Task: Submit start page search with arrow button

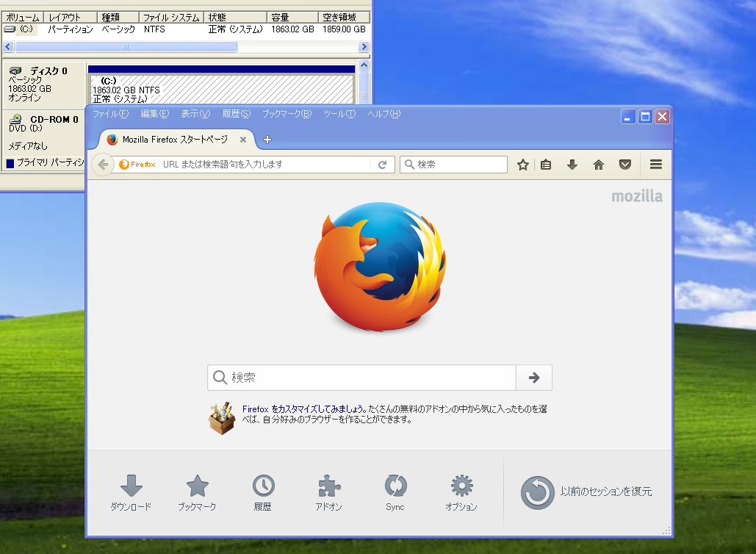Action: point(533,378)
